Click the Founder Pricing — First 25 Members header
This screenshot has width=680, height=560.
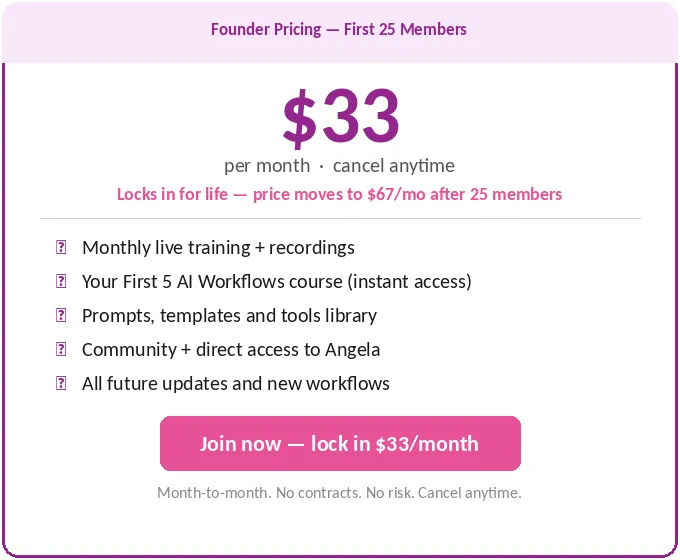point(339,29)
